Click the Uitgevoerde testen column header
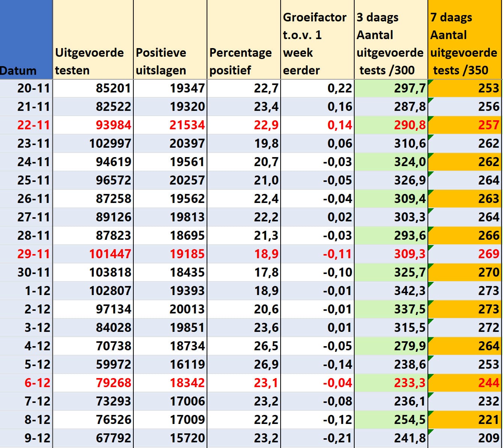The height and width of the screenshot is (448, 503). 93,39
